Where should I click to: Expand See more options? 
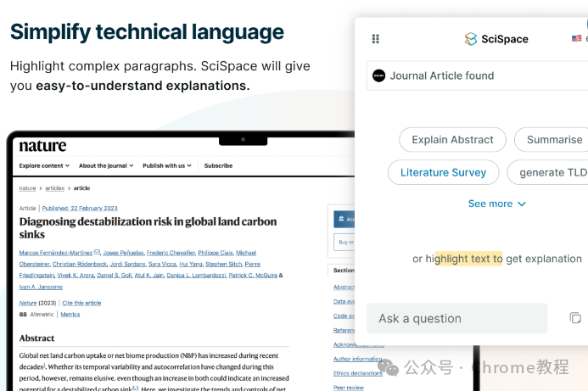click(x=497, y=204)
